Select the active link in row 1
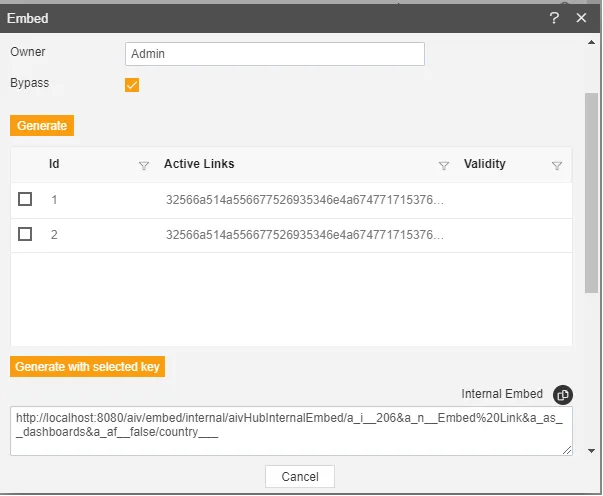603x496 pixels. (304, 200)
